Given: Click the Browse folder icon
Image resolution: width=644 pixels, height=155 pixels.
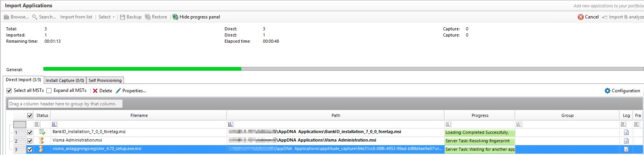Looking at the screenshot, I should pos(7,17).
